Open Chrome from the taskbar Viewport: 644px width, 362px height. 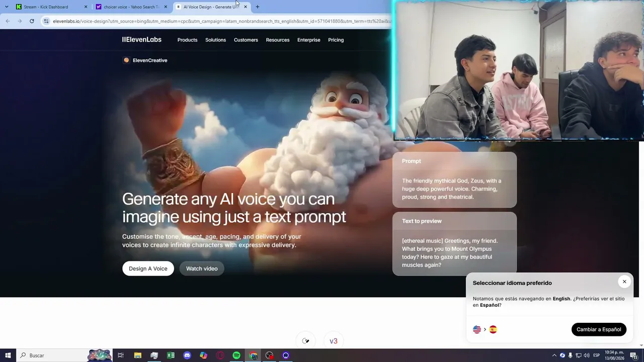pyautogui.click(x=253, y=355)
